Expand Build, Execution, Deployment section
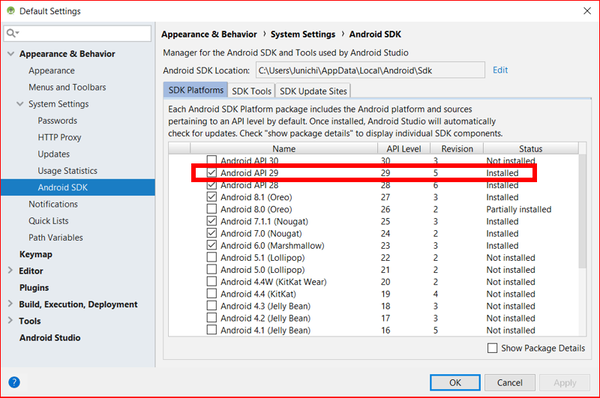600x398 pixels. (x=10, y=304)
